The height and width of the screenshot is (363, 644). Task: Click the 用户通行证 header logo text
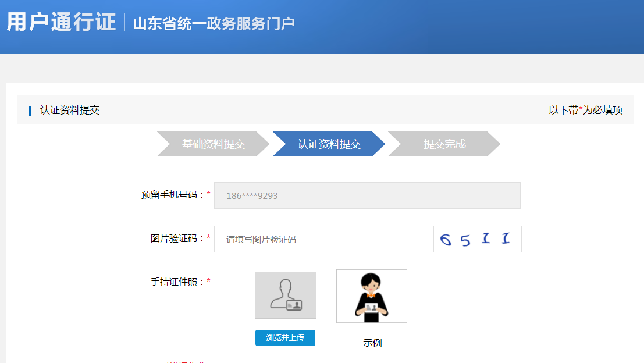tap(61, 22)
